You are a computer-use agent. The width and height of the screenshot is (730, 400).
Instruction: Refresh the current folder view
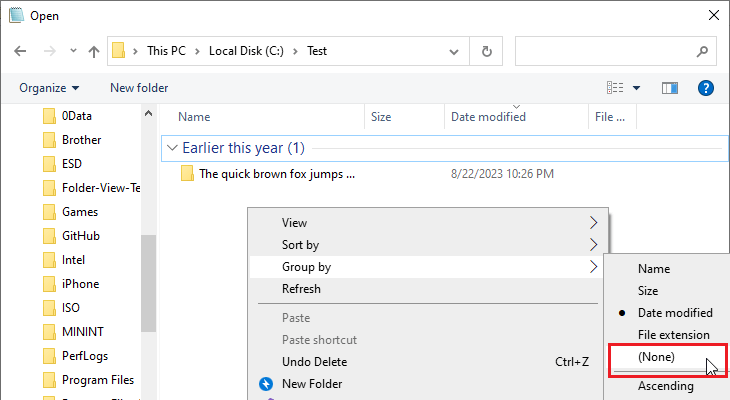(487, 51)
